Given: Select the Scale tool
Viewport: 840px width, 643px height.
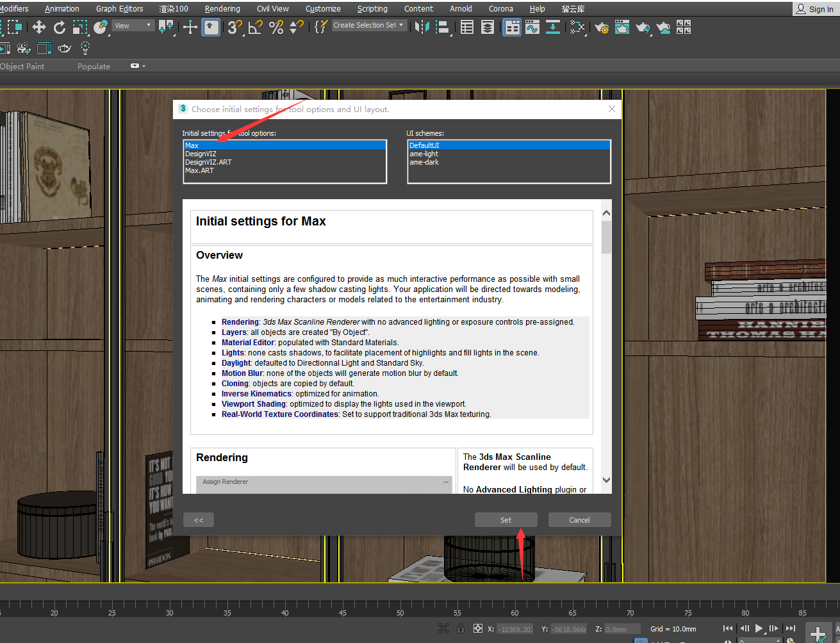Looking at the screenshot, I should pyautogui.click(x=80, y=27).
